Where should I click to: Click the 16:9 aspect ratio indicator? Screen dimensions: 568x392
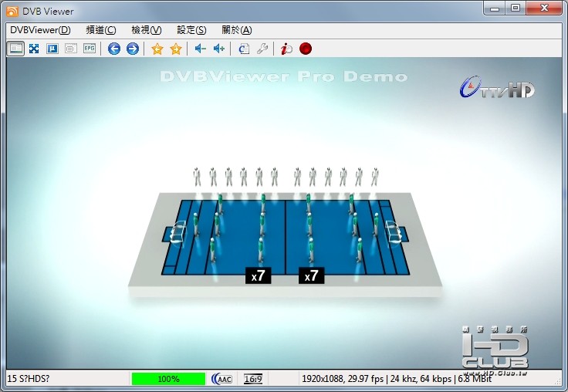[x=253, y=379]
